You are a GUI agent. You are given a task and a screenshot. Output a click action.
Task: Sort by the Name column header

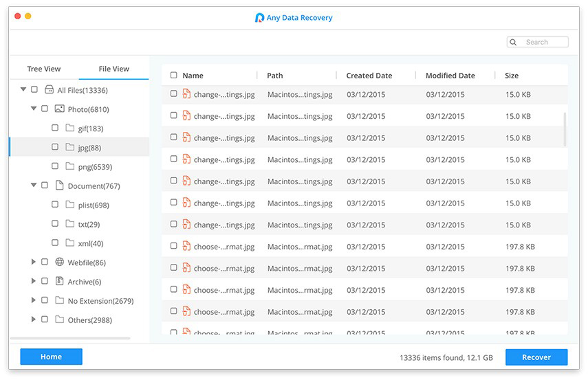[x=193, y=76]
